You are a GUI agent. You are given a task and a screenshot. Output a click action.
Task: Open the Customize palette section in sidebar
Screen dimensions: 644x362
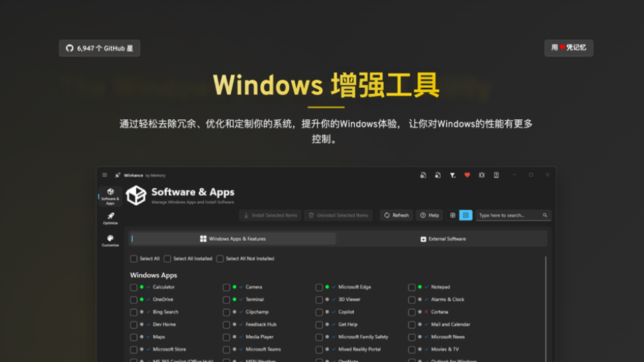pyautogui.click(x=110, y=241)
